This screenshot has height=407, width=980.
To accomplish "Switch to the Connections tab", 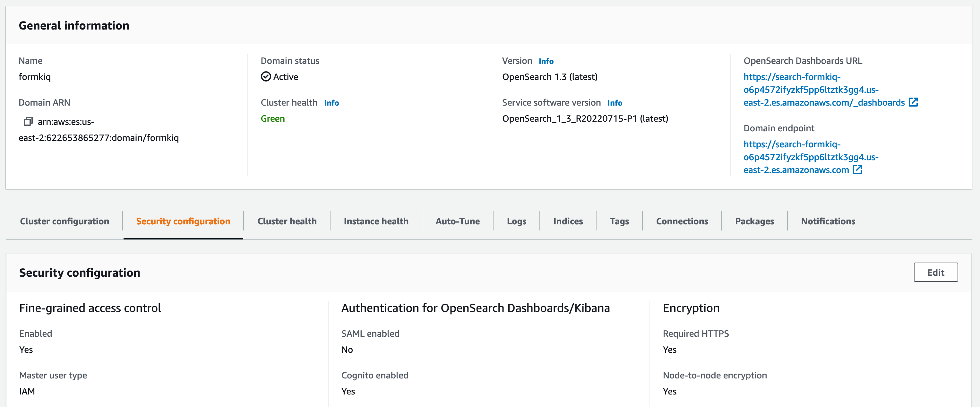I will pos(682,221).
